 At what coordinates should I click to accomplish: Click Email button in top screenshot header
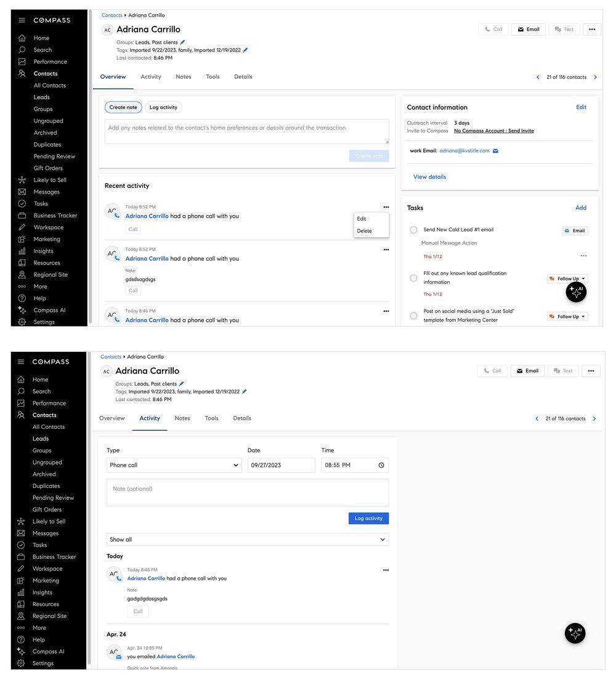click(529, 30)
